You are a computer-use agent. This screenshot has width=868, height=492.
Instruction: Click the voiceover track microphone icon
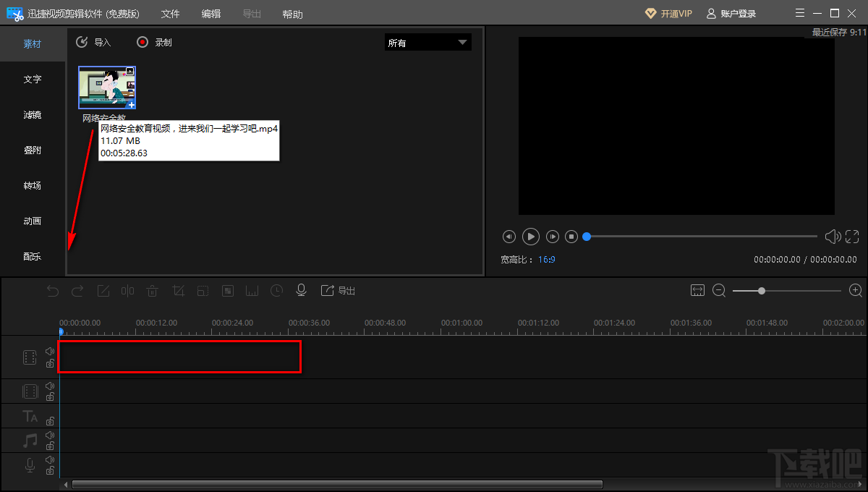pyautogui.click(x=30, y=465)
